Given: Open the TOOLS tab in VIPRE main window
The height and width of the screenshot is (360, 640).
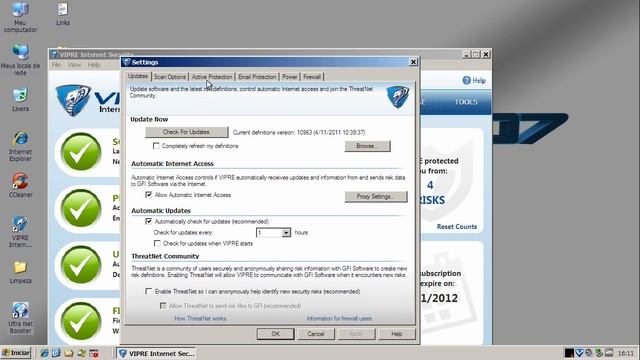Looking at the screenshot, I should [466, 102].
